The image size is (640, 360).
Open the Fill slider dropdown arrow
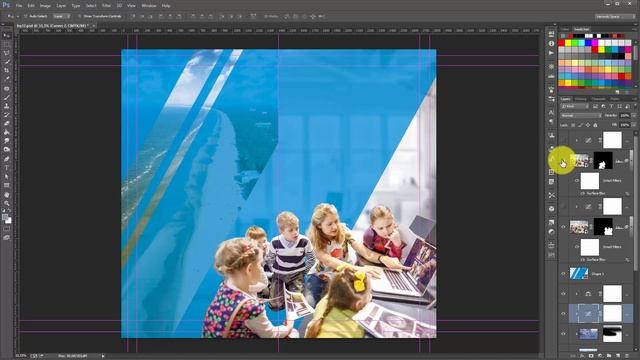point(634,125)
